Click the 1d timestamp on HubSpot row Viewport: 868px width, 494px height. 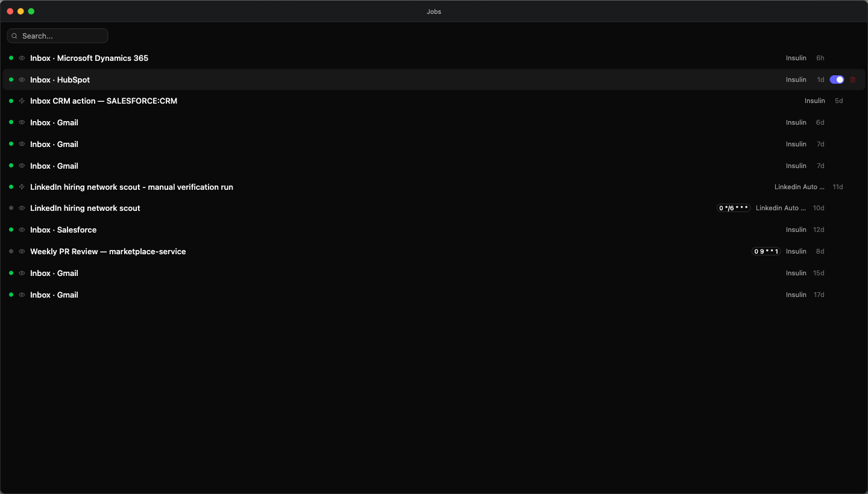(821, 80)
